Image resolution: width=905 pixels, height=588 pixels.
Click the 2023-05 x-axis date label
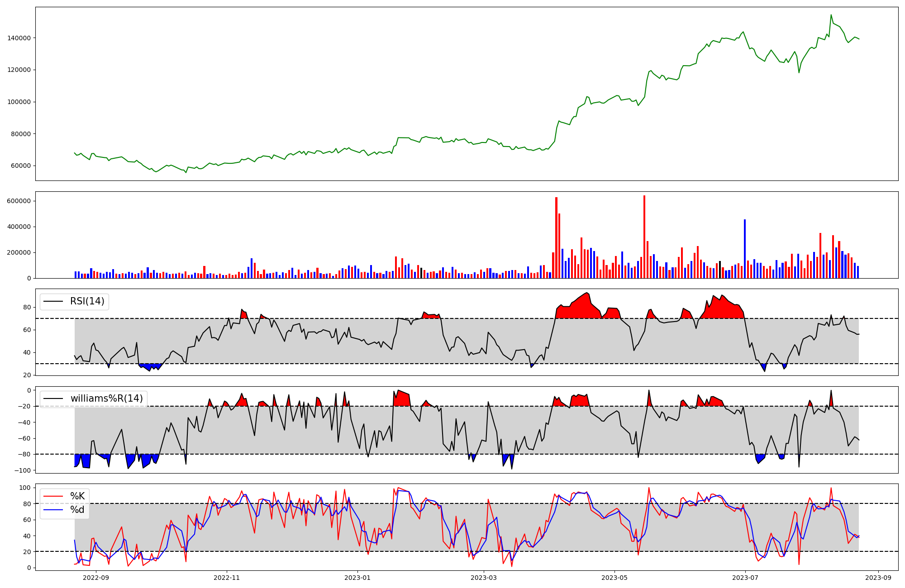pos(614,578)
